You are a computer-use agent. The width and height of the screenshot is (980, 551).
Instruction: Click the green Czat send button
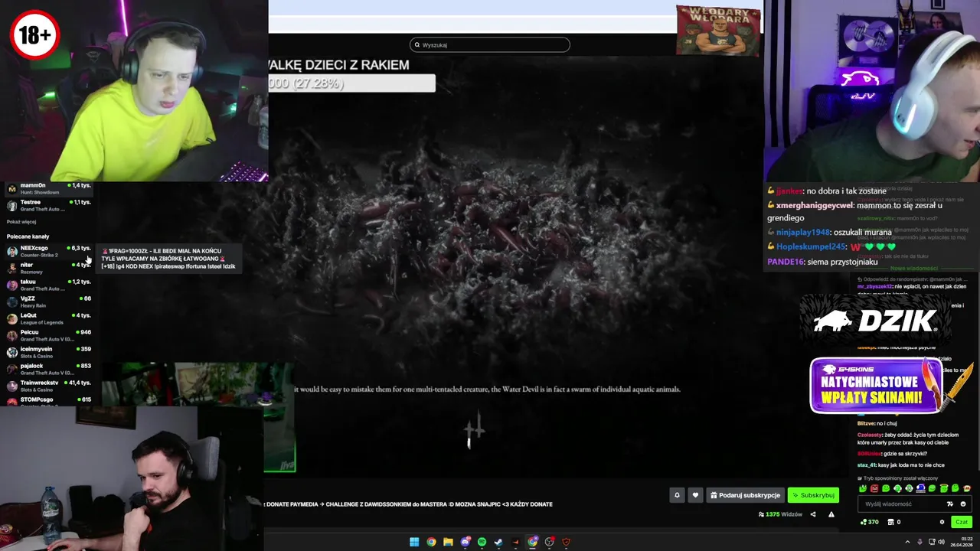point(962,522)
